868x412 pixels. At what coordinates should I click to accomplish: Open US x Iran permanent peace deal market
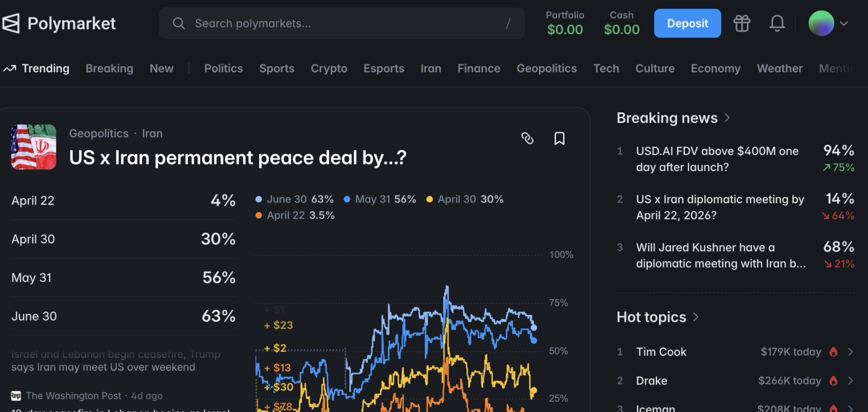238,158
